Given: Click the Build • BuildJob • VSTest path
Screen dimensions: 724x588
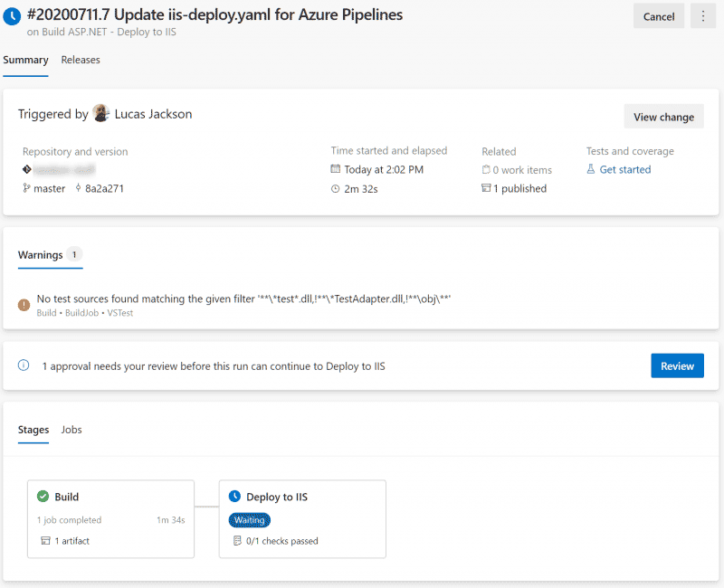Looking at the screenshot, I should tap(84, 313).
